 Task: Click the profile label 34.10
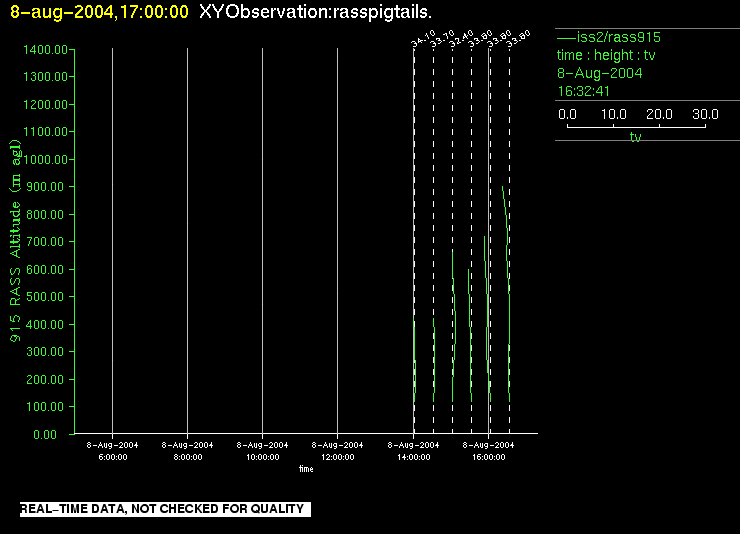tap(423, 39)
